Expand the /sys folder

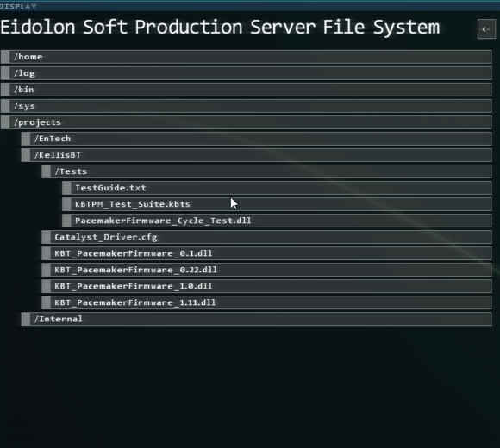[x=247, y=106]
